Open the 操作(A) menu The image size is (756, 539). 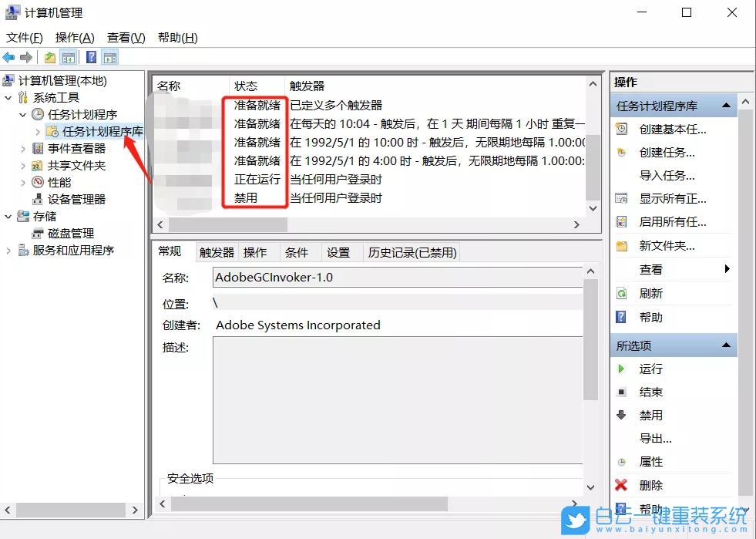tap(75, 37)
